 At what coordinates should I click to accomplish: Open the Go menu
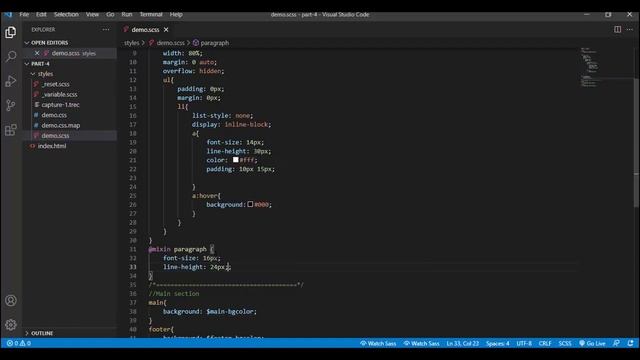tap(110, 14)
